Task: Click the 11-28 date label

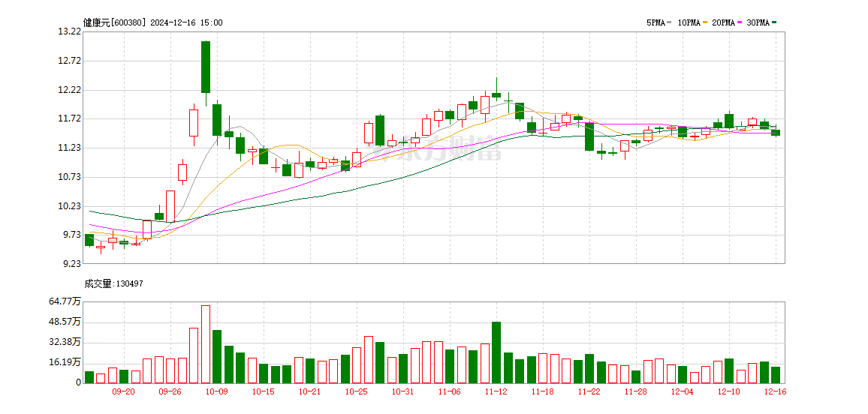Action: click(635, 391)
